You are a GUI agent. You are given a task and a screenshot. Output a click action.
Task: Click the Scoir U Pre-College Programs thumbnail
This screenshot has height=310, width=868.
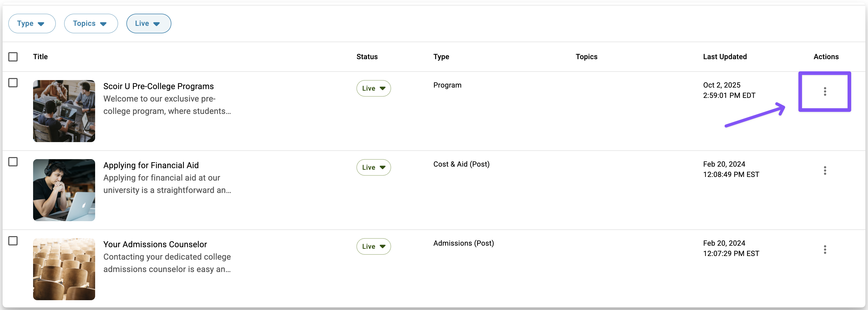pos(64,111)
